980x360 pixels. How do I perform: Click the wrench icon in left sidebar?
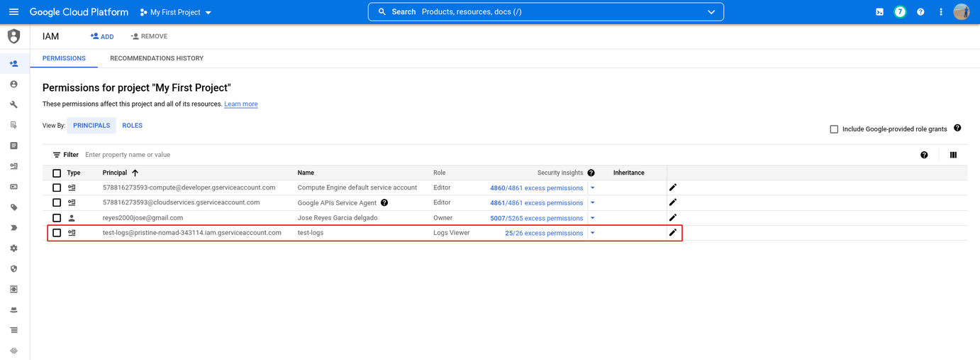click(13, 104)
